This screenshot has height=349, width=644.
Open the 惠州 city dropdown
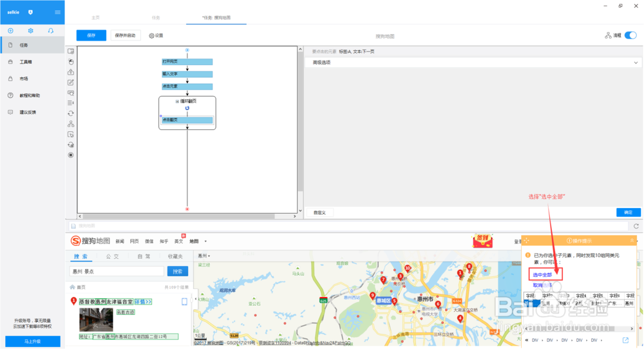tap(204, 256)
